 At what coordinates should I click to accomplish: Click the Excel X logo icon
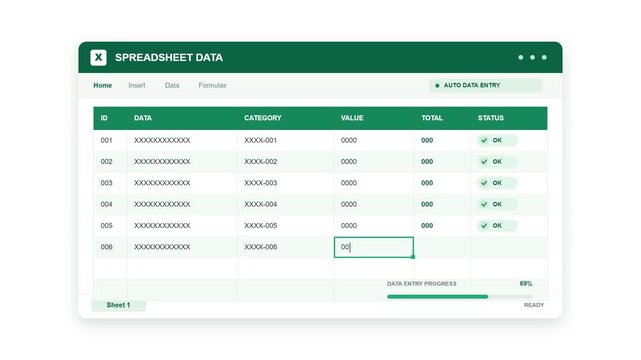click(x=99, y=58)
